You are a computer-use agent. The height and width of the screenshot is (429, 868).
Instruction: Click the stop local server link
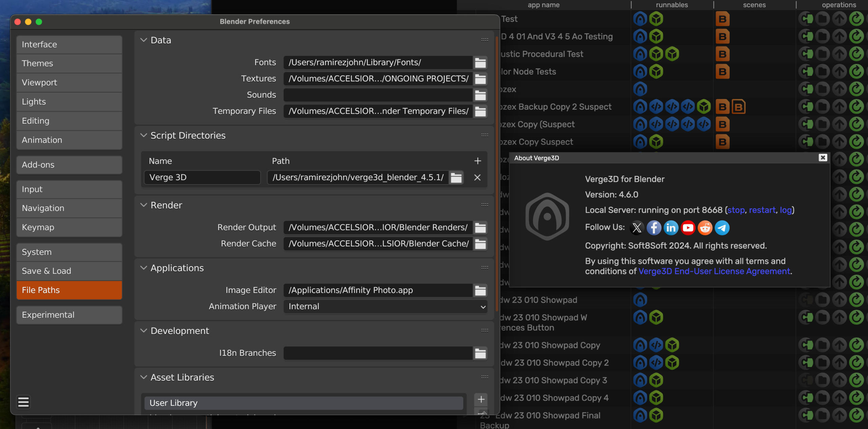736,210
